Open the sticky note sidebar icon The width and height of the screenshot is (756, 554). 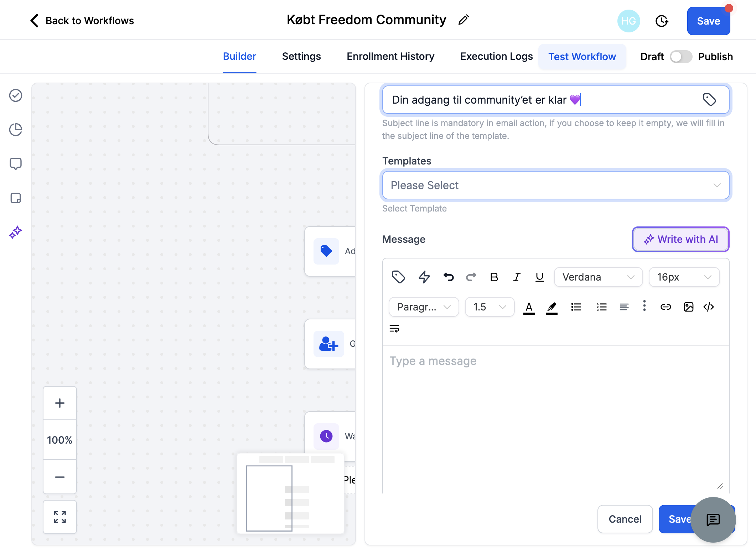(x=16, y=198)
